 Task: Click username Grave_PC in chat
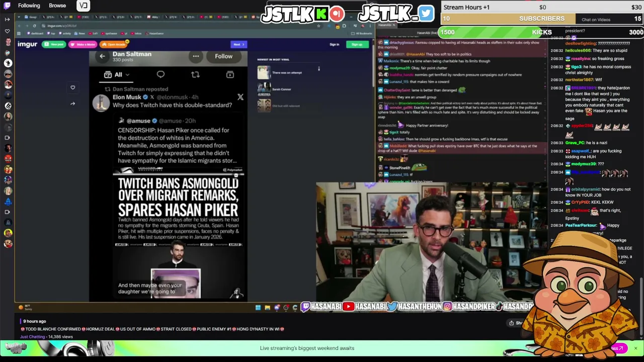click(x=575, y=143)
